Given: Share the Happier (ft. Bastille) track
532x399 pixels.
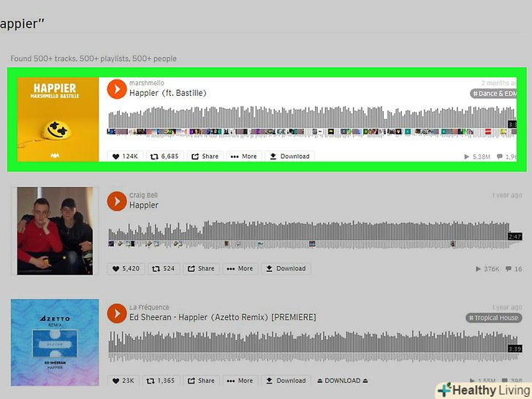Looking at the screenshot, I should click(x=205, y=156).
